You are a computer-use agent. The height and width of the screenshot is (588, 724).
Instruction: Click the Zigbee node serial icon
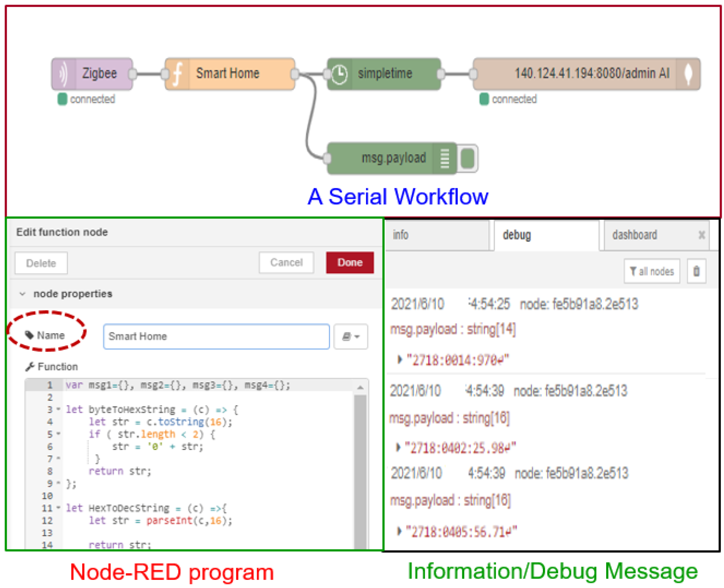click(63, 74)
